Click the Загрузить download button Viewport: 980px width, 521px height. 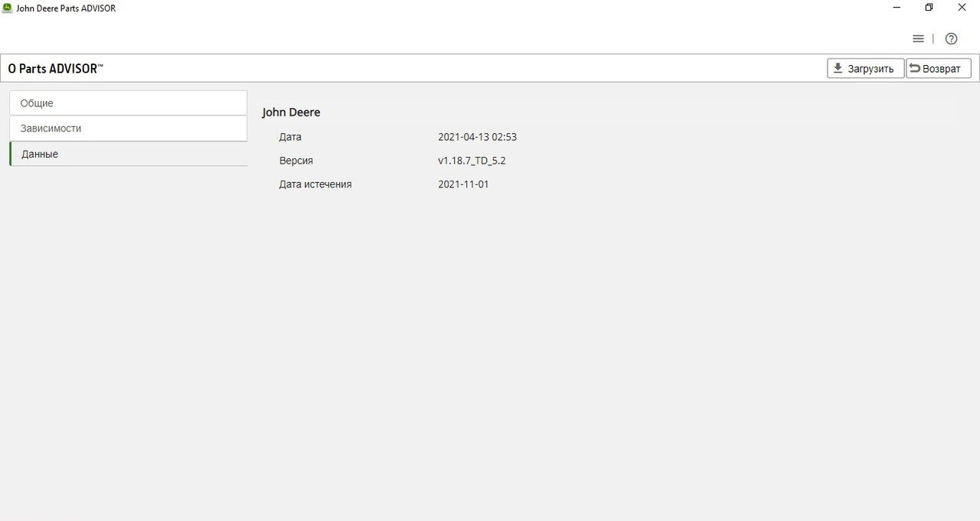pyautogui.click(x=865, y=68)
